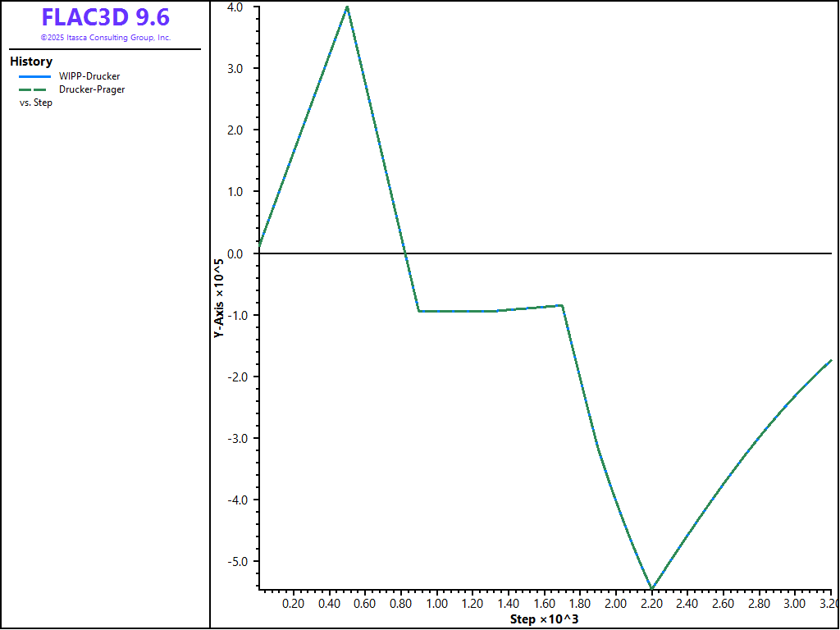Click the 2.20 tick label on X axis

(x=651, y=604)
